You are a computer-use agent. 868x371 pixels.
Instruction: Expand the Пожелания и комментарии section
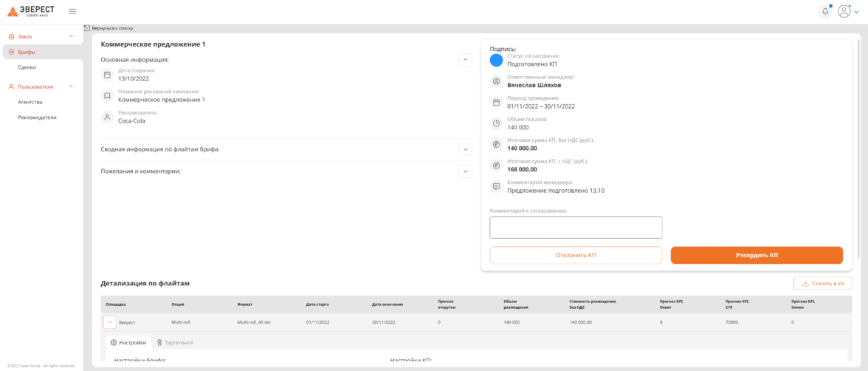465,171
